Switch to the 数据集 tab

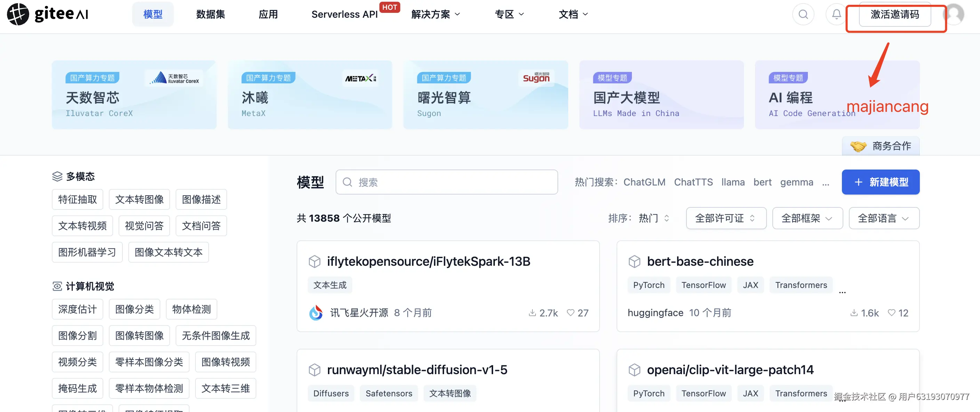[210, 15]
